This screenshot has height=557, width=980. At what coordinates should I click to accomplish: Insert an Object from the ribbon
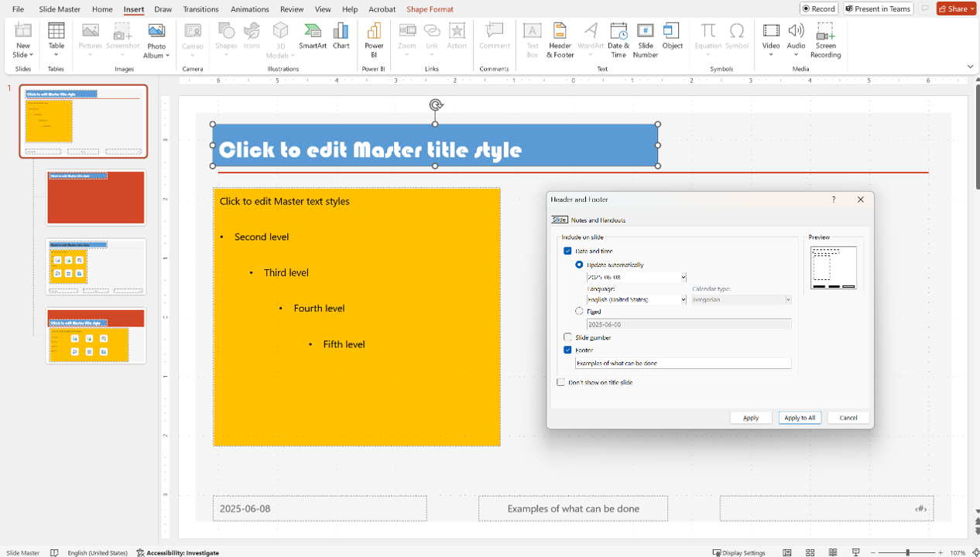[x=672, y=36]
